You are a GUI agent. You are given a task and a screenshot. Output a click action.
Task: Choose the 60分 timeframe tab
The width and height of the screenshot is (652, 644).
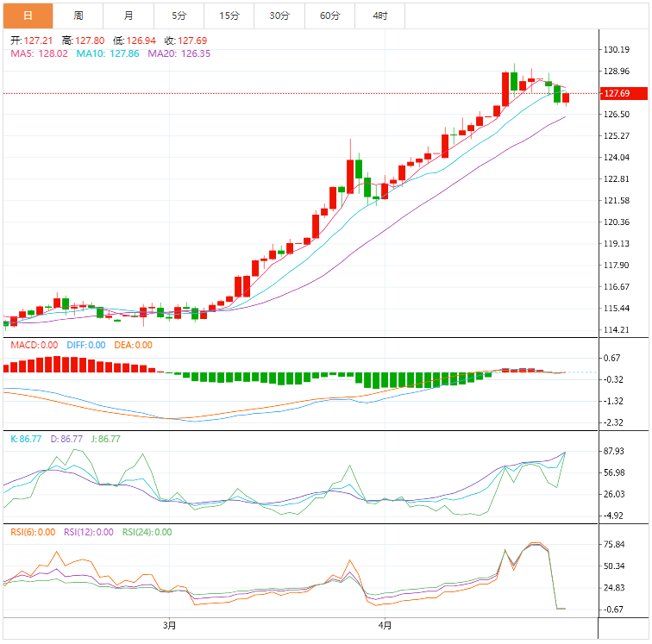pos(329,16)
